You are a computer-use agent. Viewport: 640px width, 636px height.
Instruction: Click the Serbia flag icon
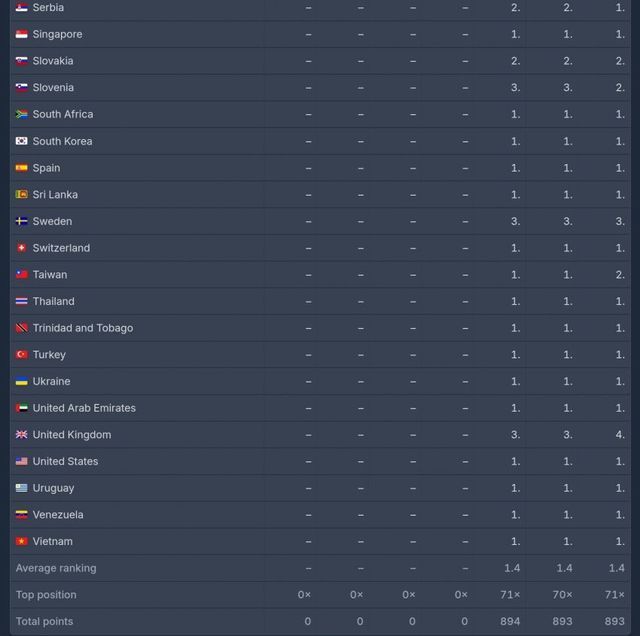[21, 8]
